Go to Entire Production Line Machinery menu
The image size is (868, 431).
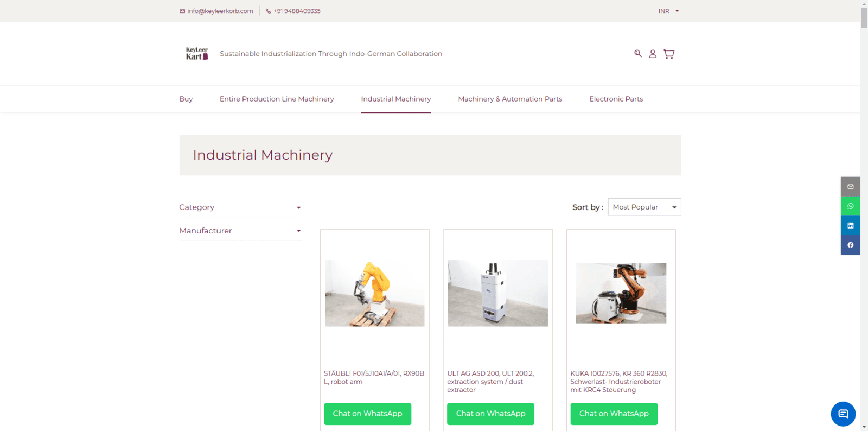277,99
